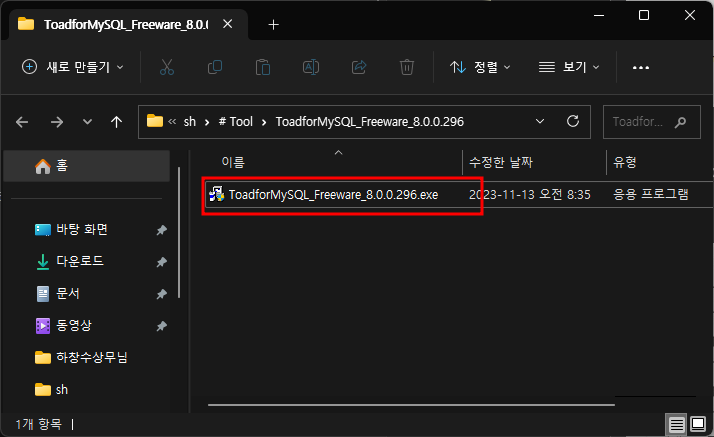The image size is (714, 437).
Task: Expand recent locations chevron
Action: (87, 122)
